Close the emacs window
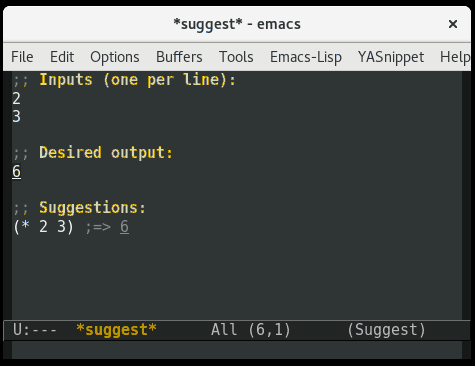The height and width of the screenshot is (366, 475). 453,24
